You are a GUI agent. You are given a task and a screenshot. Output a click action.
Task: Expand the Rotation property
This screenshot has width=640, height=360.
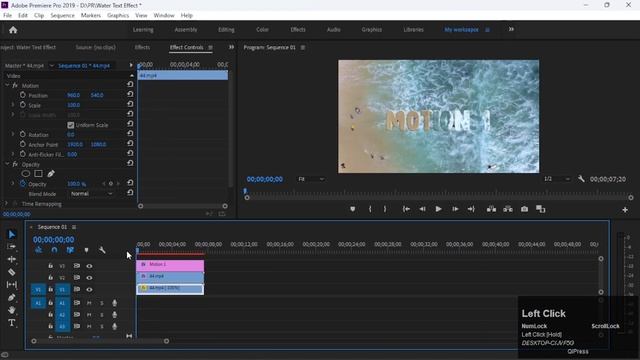point(13,134)
